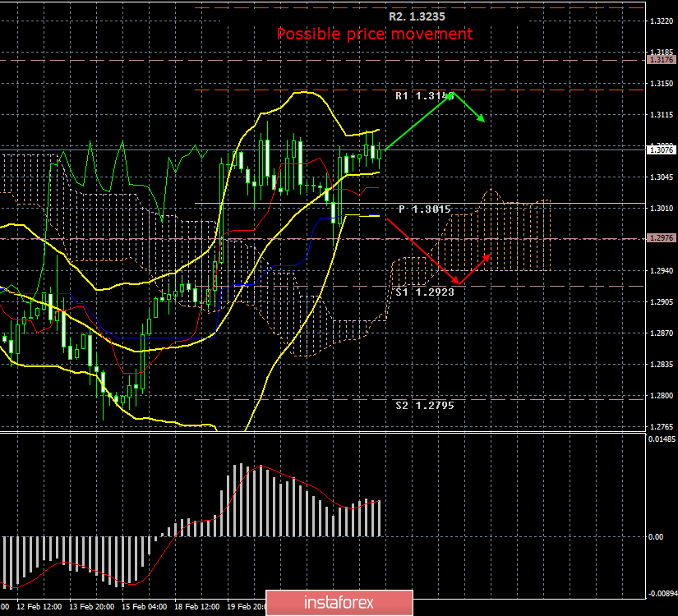
Task: Click the S2 1.2795 support label
Action: point(425,406)
